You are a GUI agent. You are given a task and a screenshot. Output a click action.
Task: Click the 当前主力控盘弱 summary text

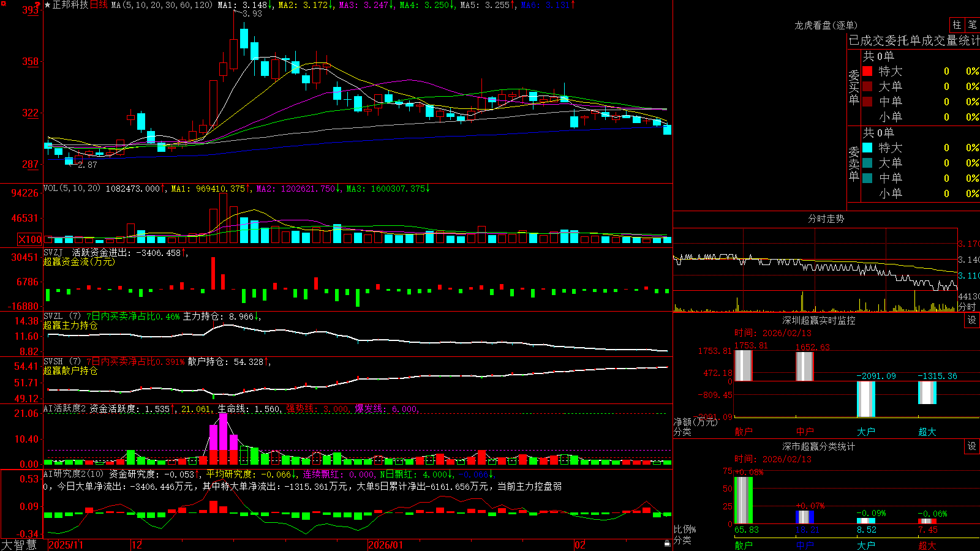click(x=529, y=486)
